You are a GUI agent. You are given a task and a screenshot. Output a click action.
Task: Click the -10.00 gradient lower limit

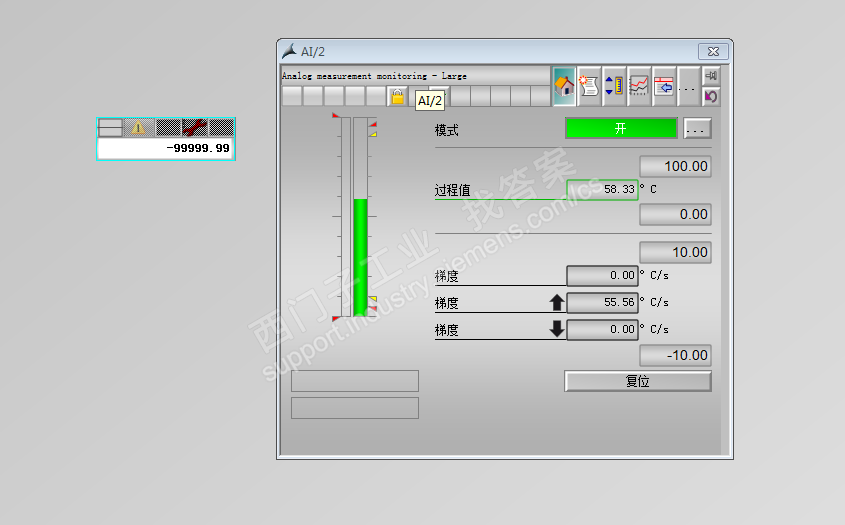(675, 355)
